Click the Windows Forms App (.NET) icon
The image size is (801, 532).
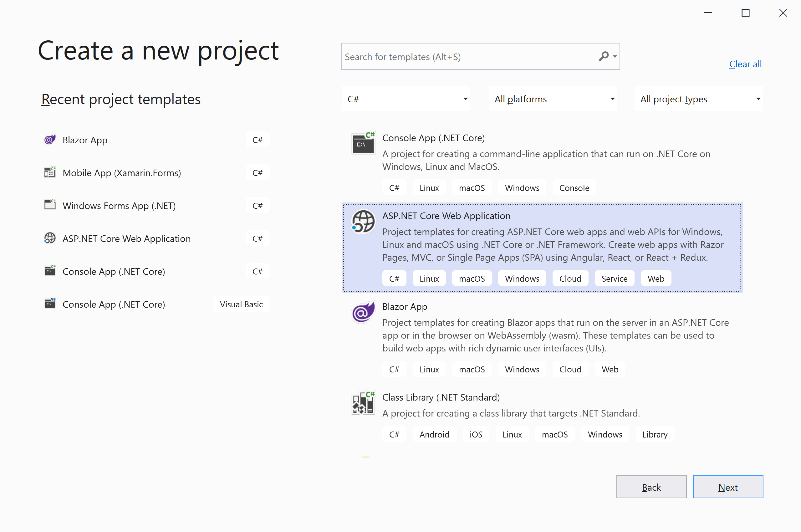pyautogui.click(x=50, y=205)
